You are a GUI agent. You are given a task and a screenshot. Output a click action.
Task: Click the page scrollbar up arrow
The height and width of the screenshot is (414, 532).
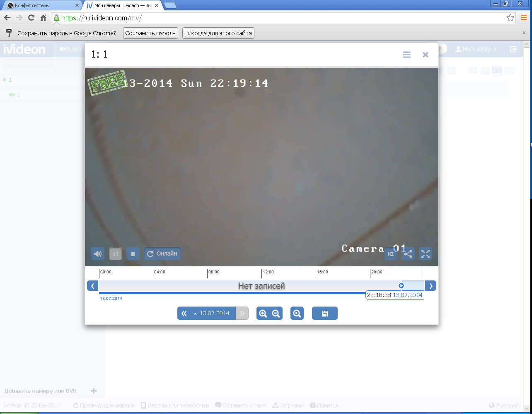point(527,44)
